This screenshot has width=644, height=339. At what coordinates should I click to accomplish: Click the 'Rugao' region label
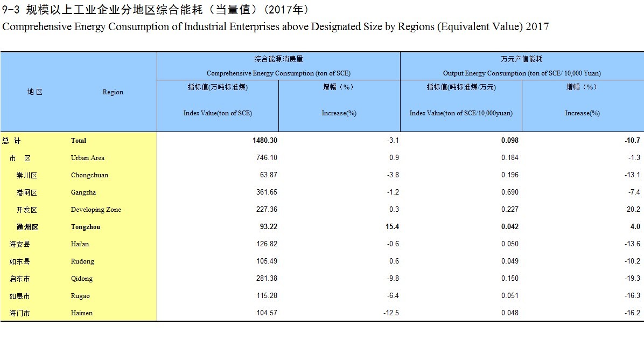click(80, 296)
